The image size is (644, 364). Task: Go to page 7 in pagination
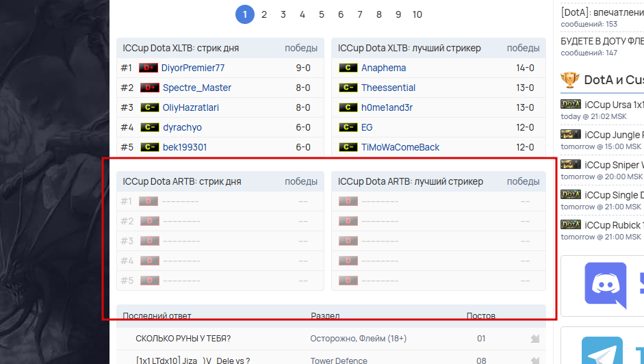click(x=360, y=14)
